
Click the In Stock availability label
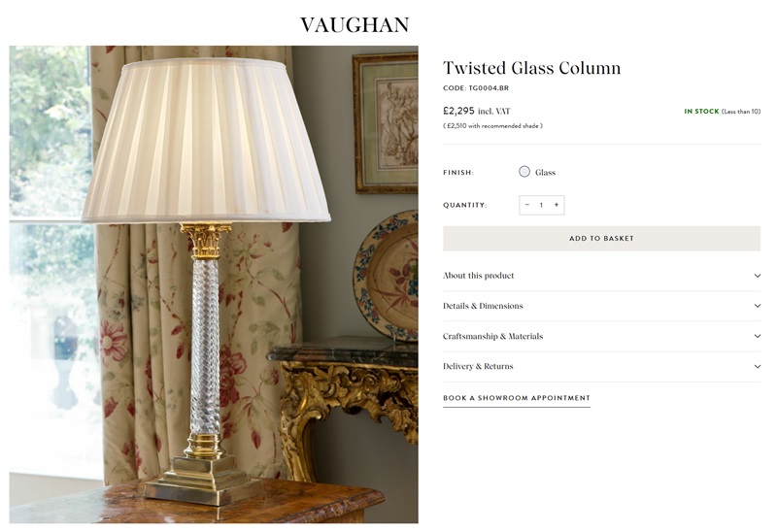701,112
